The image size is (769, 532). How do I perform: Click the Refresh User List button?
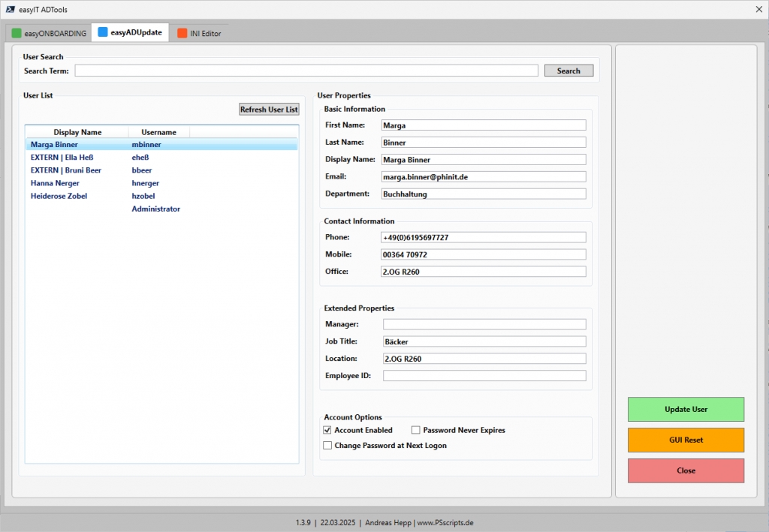click(269, 110)
